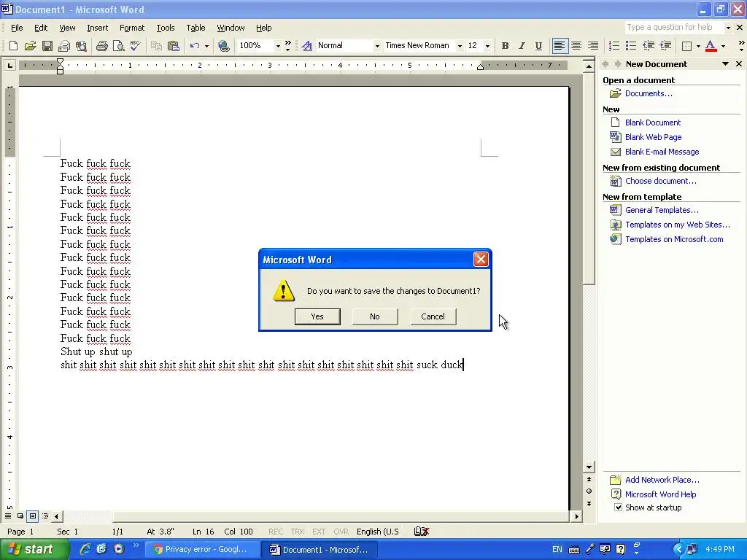
Task: Open Privacy error Chrome taskbar window
Action: pos(205,550)
